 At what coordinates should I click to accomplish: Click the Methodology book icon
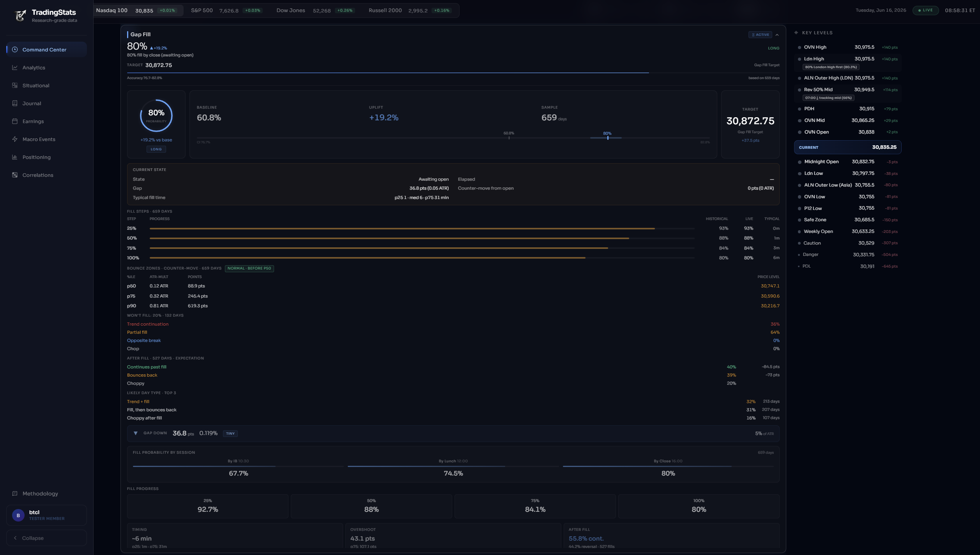pos(15,493)
